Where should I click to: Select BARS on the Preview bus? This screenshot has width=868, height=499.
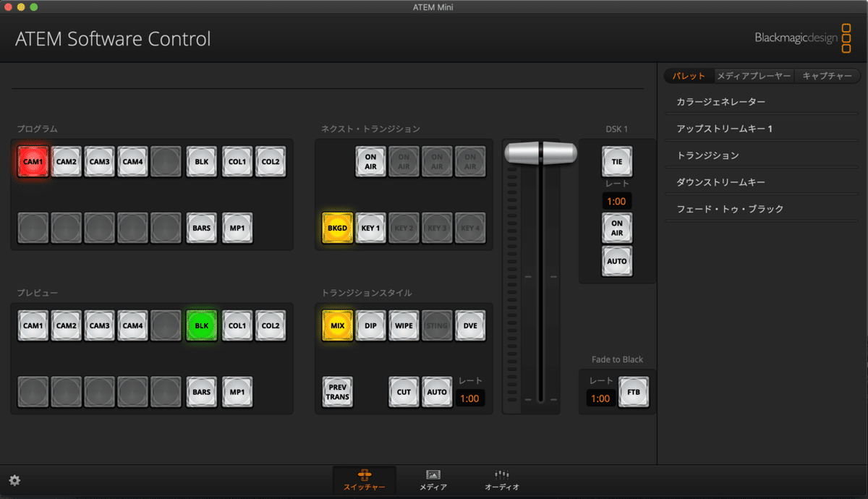point(202,391)
